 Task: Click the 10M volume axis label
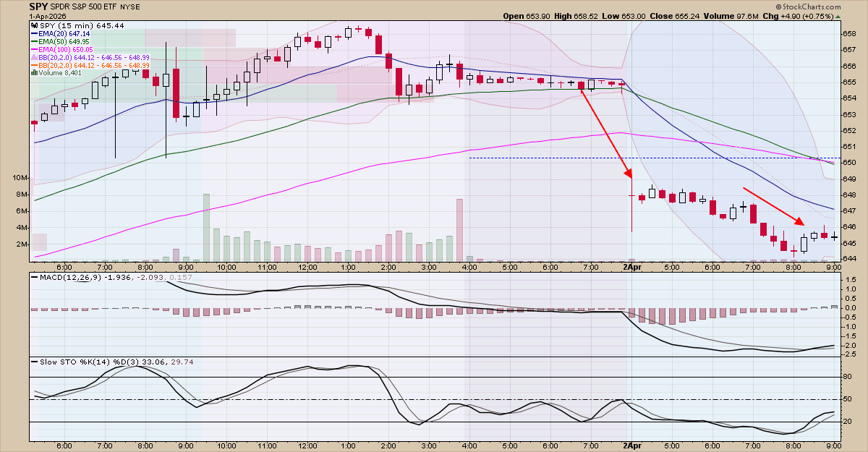tap(20, 178)
